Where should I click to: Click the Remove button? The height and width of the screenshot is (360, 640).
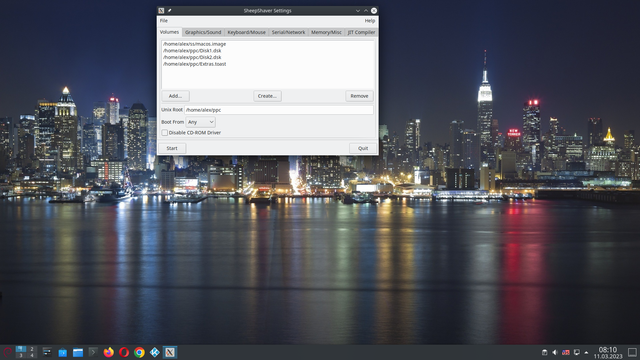click(x=359, y=96)
